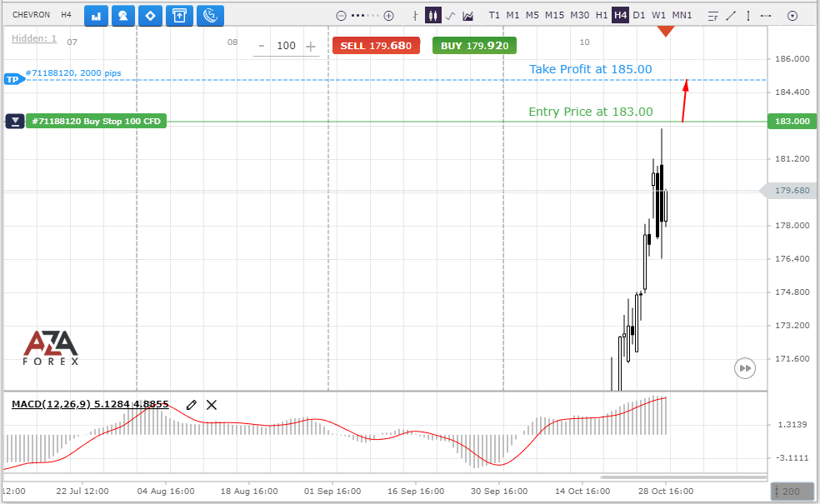Click the CHEVRON symbol name
This screenshot has height=504, width=820.
point(32,15)
